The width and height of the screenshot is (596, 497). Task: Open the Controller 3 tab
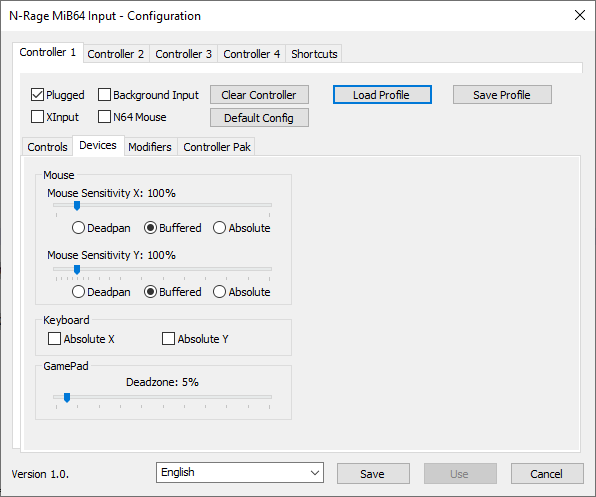pos(184,54)
